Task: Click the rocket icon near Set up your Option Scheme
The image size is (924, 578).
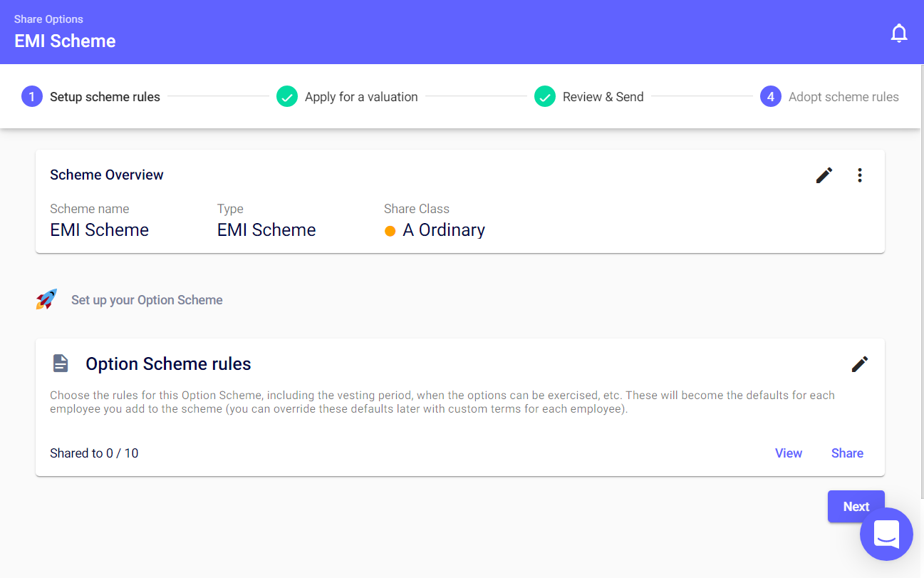Action: point(46,299)
